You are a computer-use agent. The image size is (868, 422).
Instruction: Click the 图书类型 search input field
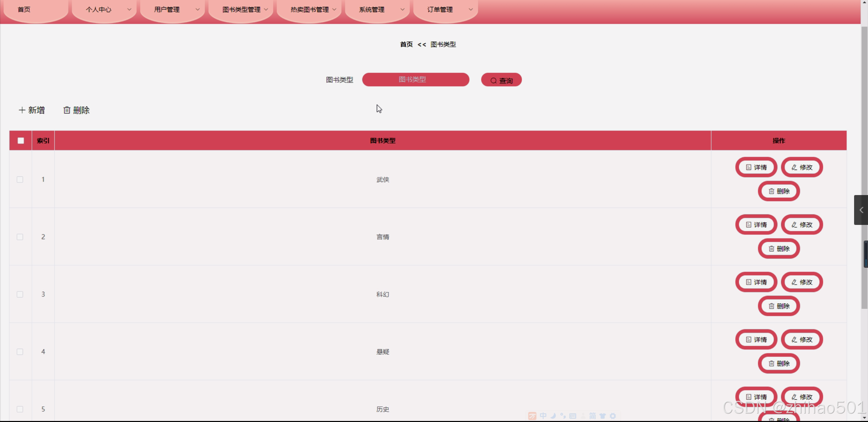416,79
